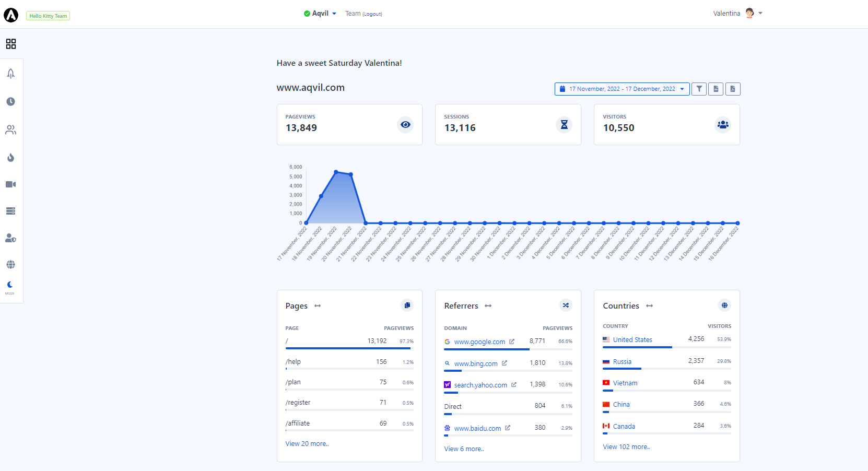
Task: Click the people icon on Visitors card
Action: coord(723,124)
